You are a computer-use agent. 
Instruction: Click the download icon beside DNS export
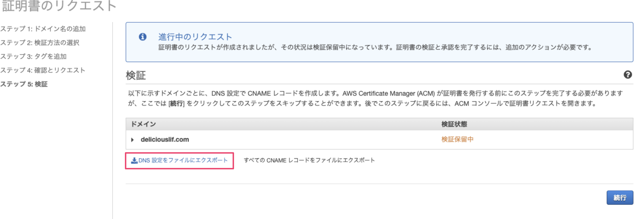click(134, 161)
